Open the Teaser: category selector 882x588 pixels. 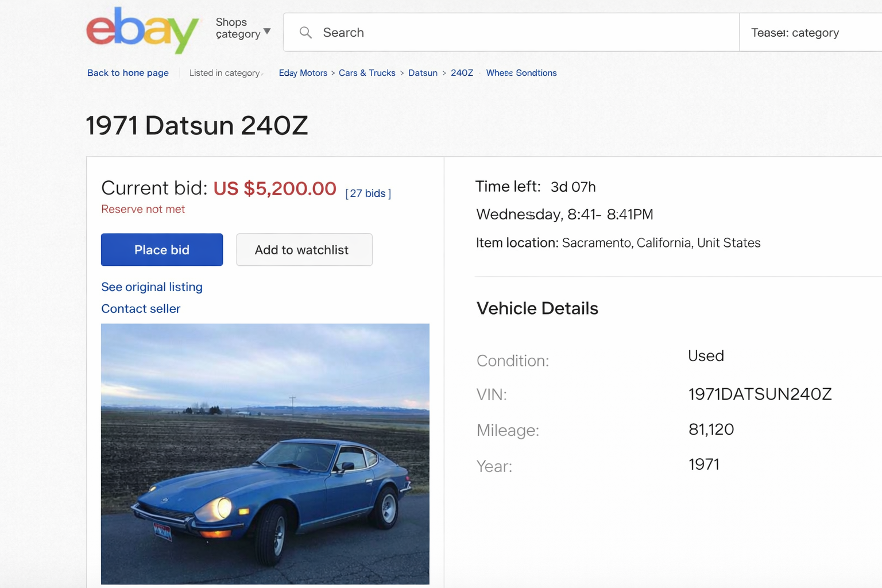tap(804, 33)
